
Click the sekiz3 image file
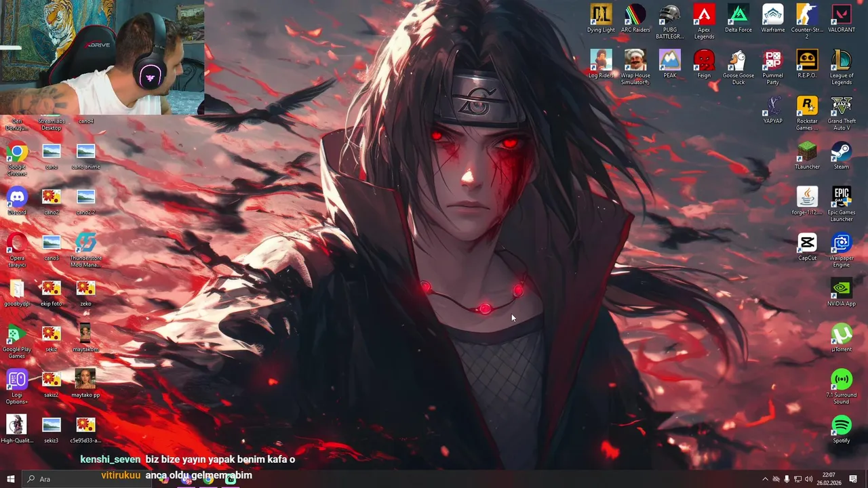52,429
